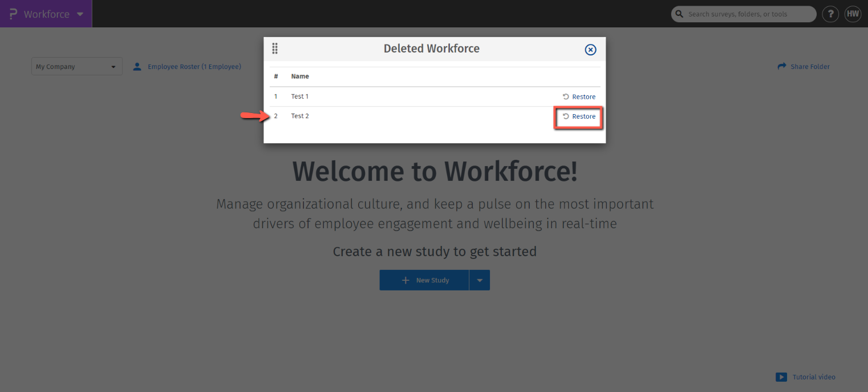The height and width of the screenshot is (392, 868).
Task: Select the Test 2 name text
Action: pyautogui.click(x=300, y=116)
